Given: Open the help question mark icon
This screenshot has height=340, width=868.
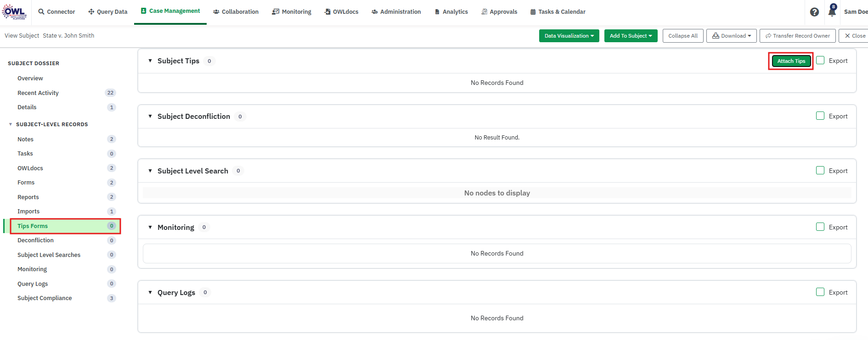Looking at the screenshot, I should coord(814,12).
